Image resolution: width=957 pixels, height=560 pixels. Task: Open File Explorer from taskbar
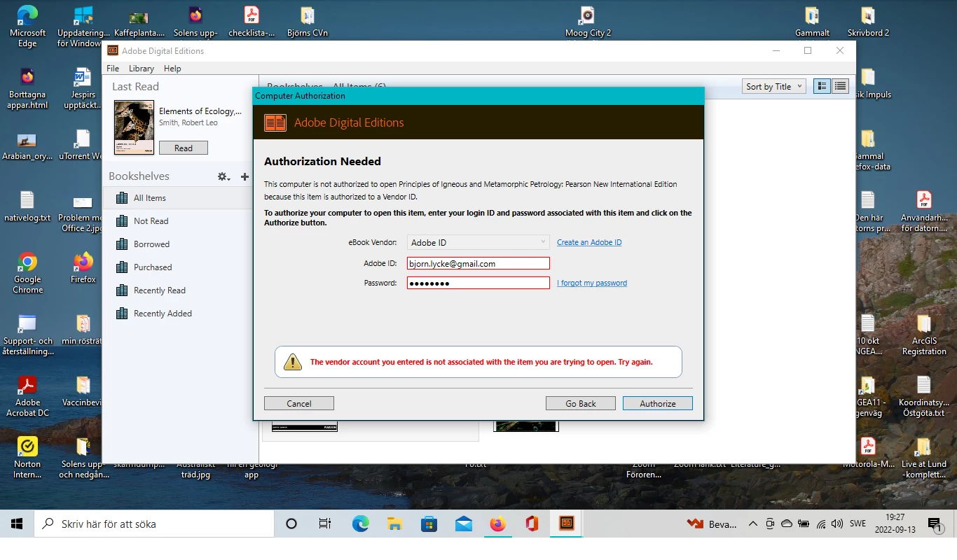[394, 524]
